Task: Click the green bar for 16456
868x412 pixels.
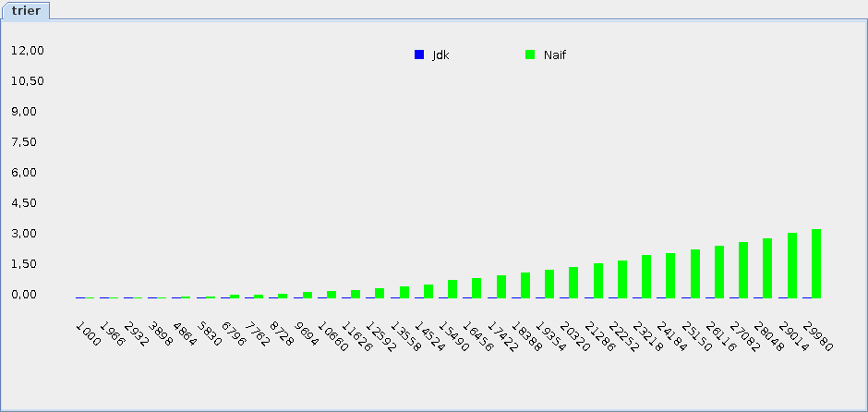Action: coord(476,288)
